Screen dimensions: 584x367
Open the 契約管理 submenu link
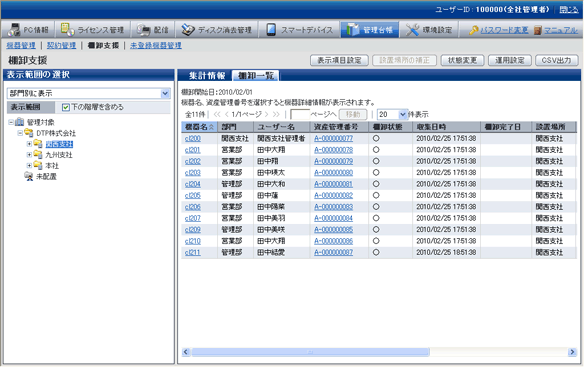point(61,45)
